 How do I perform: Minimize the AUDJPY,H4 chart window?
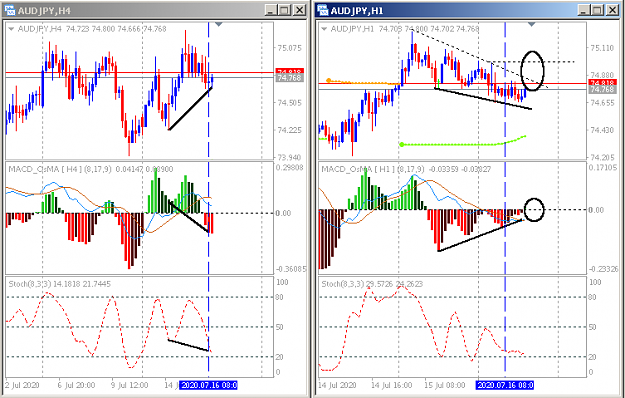click(271, 10)
